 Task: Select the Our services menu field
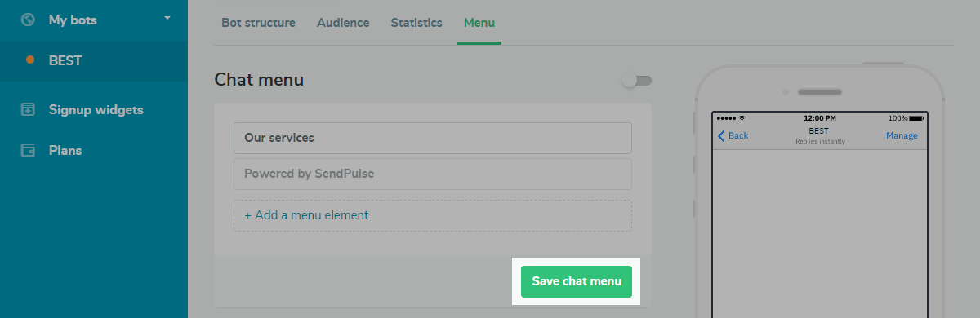433,138
